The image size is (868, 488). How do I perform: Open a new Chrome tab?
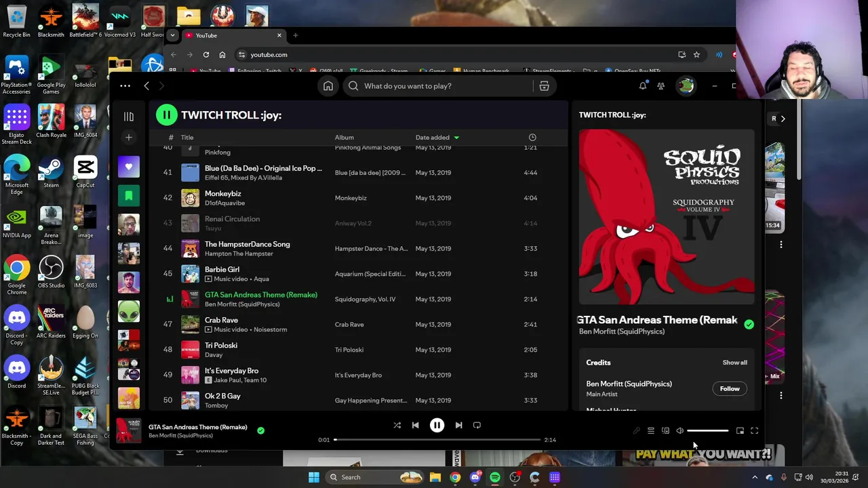[x=295, y=35]
